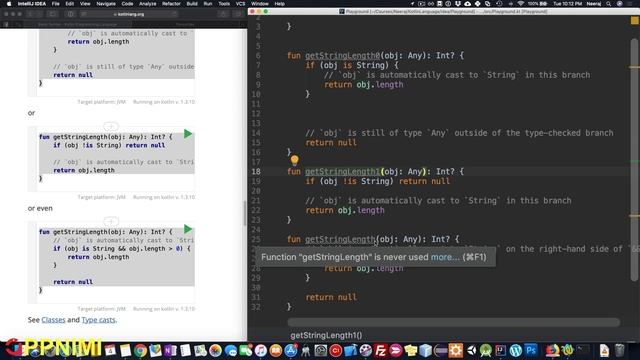Click 'or even' text in browser page
The image size is (640, 360).
(40, 208)
